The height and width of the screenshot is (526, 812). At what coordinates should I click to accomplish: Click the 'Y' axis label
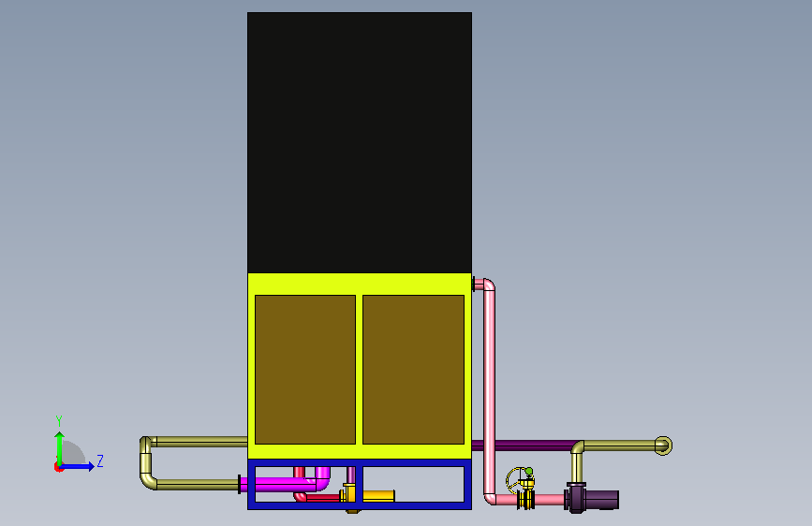59,421
